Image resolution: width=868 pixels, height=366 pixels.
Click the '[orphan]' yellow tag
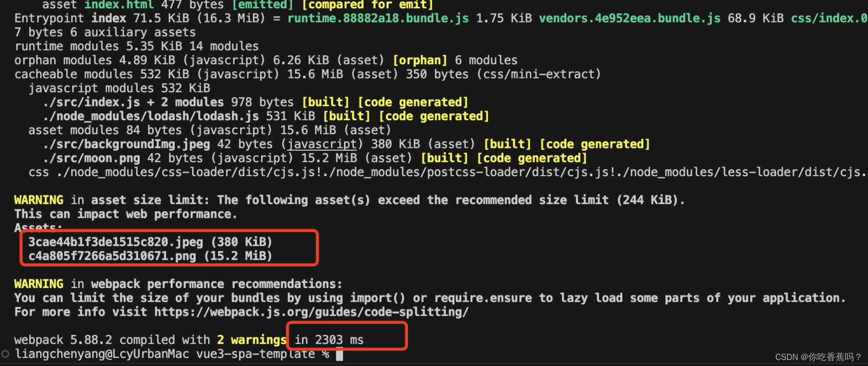[420, 60]
